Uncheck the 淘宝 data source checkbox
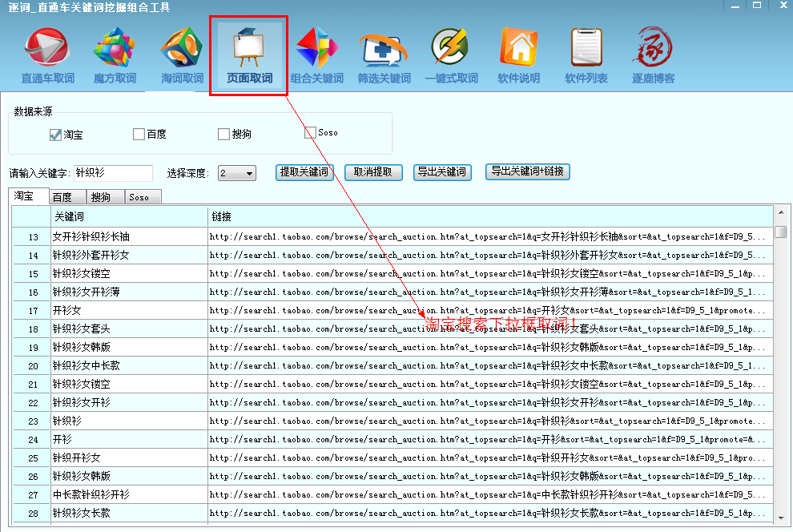 pyautogui.click(x=55, y=135)
